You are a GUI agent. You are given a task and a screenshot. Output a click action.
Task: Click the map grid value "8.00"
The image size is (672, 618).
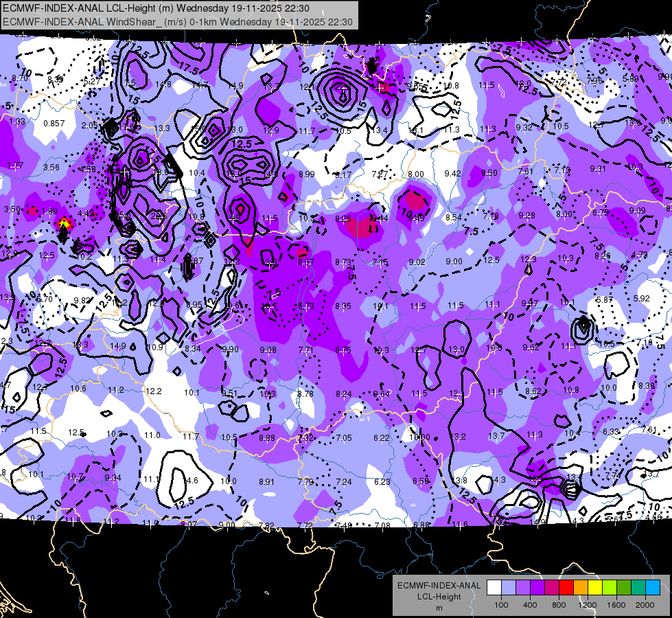point(416,174)
